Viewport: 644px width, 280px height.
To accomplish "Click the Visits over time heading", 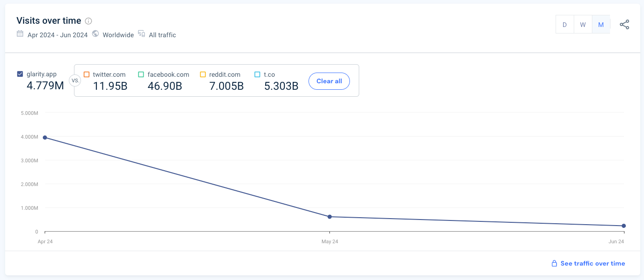I will 49,21.
